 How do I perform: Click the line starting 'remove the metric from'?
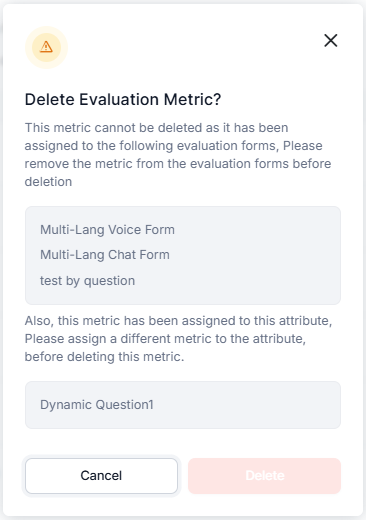tap(178, 164)
